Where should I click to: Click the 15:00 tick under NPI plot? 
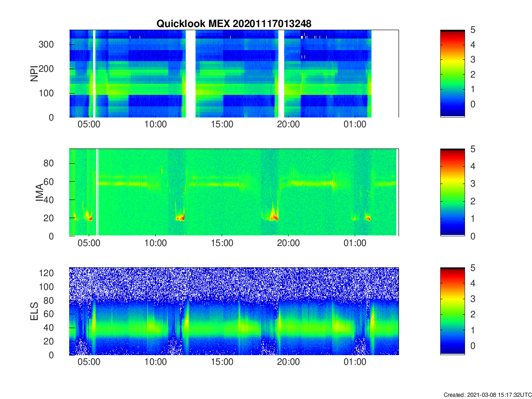pos(222,125)
